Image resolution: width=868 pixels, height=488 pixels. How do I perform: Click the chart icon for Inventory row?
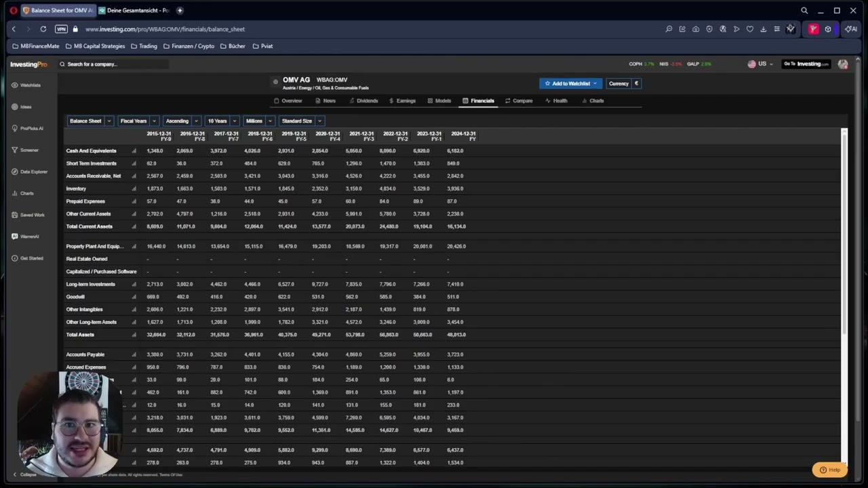pyautogui.click(x=134, y=189)
